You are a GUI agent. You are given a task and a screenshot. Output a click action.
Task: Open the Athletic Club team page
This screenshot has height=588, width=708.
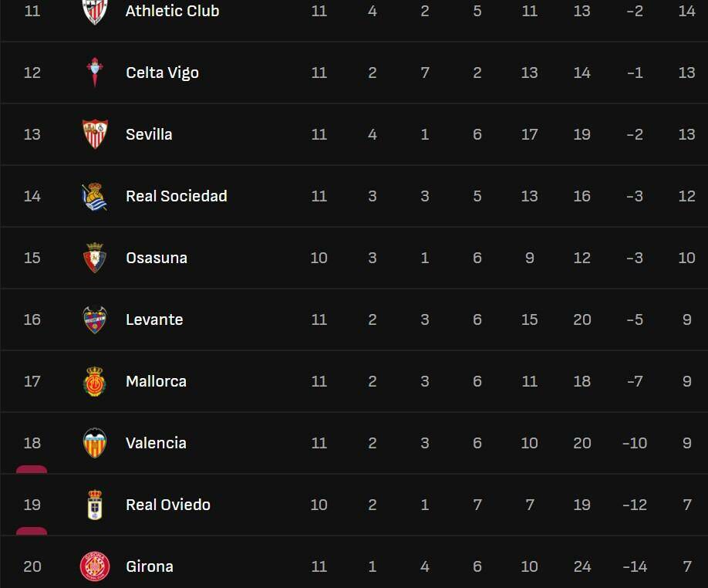(x=172, y=11)
